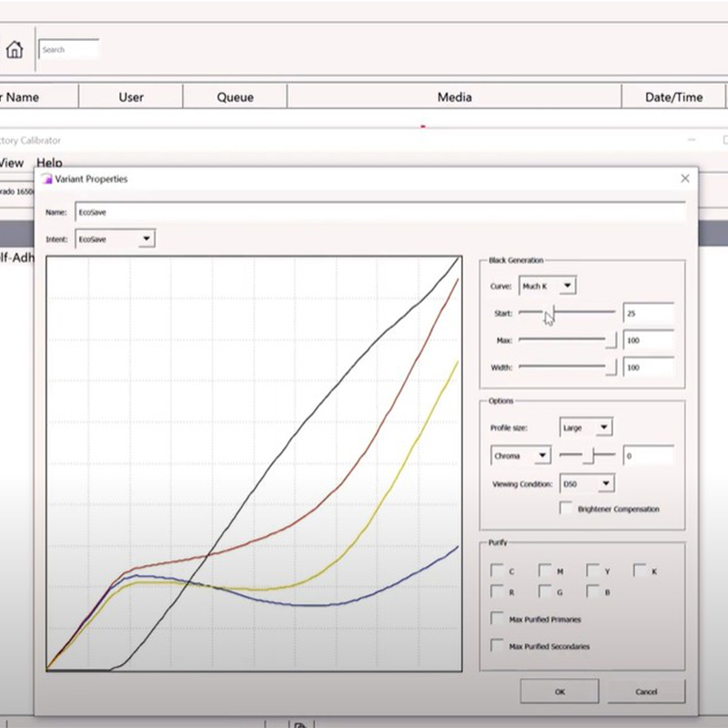Click the Width value field showing 100
728x728 pixels.
pyautogui.click(x=649, y=368)
